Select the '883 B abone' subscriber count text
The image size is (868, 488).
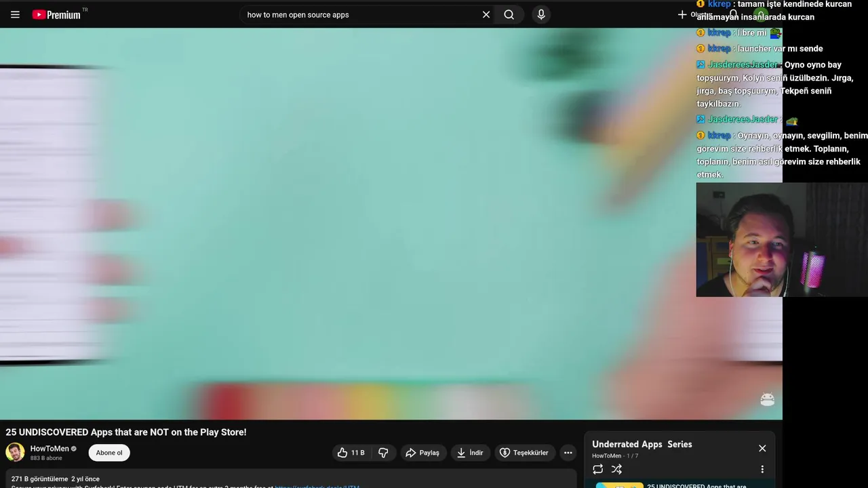(x=45, y=458)
